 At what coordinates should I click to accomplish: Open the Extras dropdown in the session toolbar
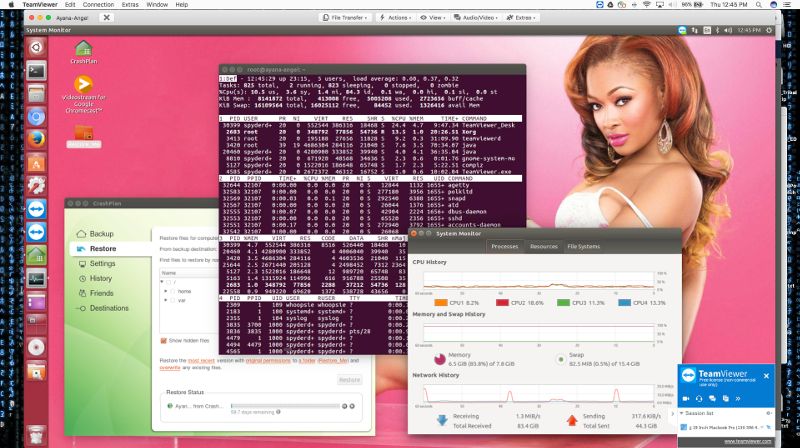click(x=521, y=17)
